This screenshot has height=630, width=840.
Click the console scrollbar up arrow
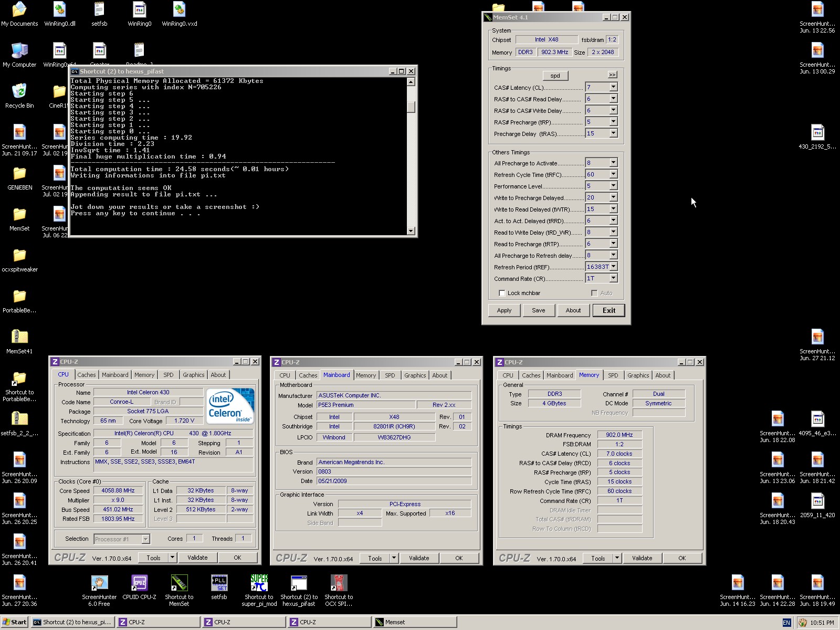point(411,81)
